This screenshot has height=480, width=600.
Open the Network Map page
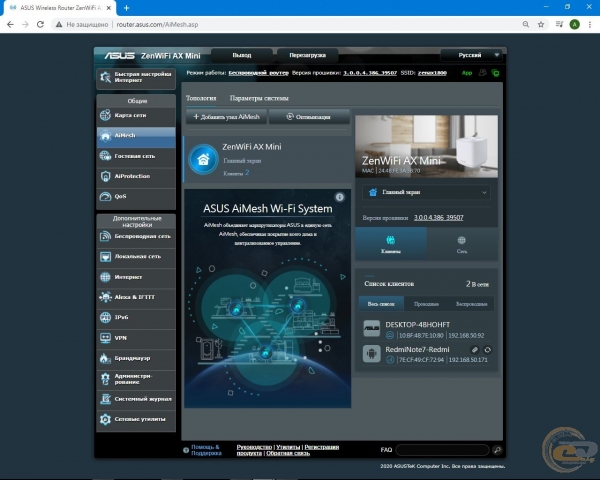136,115
